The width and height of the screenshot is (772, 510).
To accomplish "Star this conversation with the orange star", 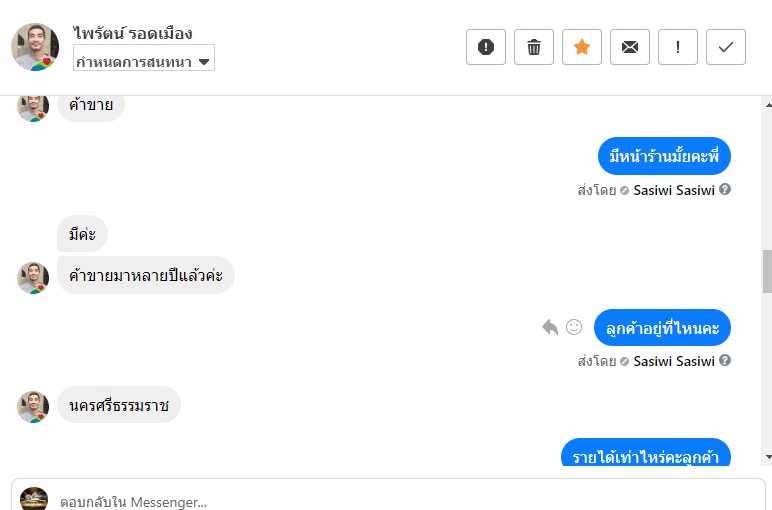I will pos(582,47).
